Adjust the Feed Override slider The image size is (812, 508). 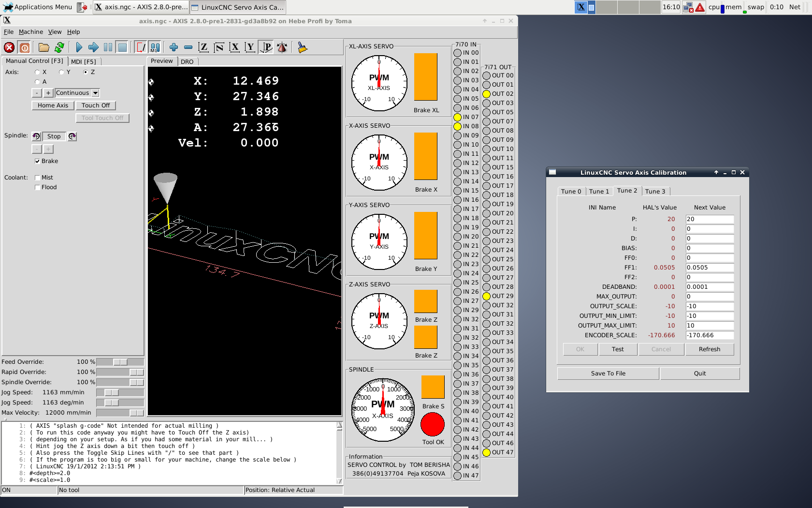(x=120, y=362)
